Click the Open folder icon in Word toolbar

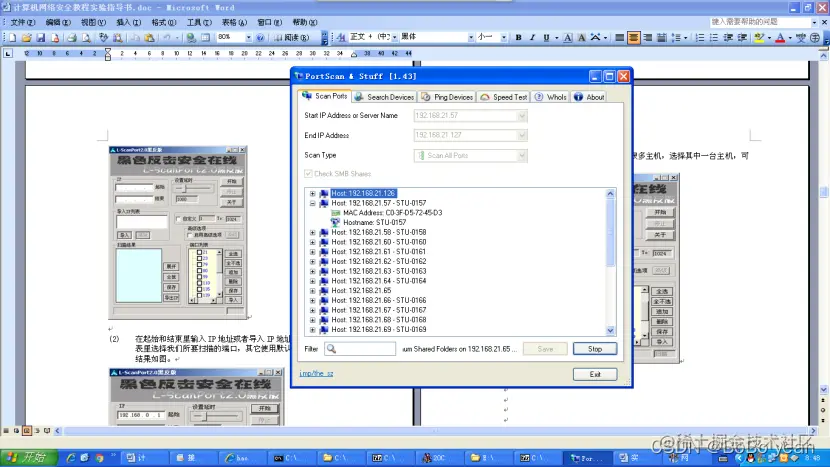point(26,38)
